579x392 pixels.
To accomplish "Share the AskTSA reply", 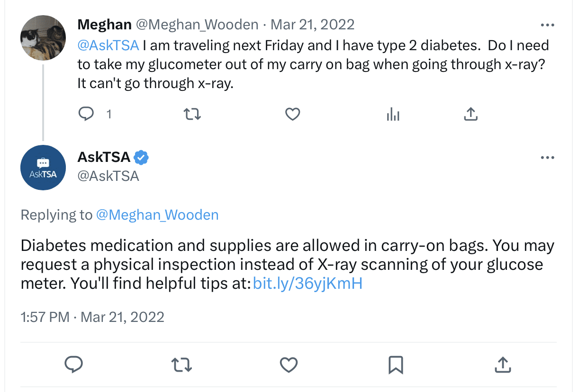I will (x=503, y=365).
